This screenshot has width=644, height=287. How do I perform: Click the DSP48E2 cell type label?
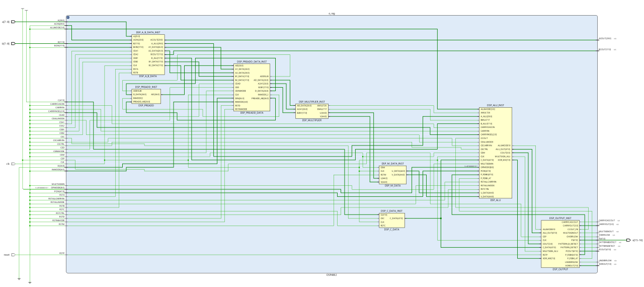click(332, 275)
